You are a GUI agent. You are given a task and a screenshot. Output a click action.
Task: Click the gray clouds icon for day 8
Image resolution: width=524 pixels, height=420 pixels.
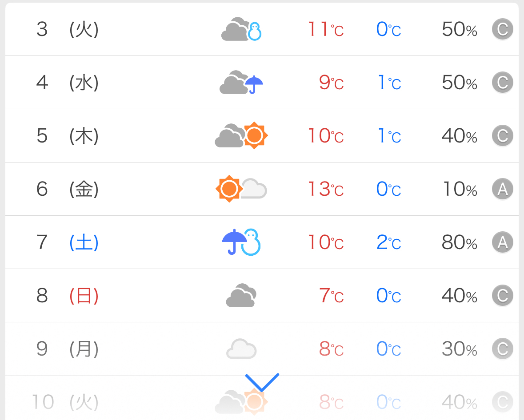click(x=241, y=295)
